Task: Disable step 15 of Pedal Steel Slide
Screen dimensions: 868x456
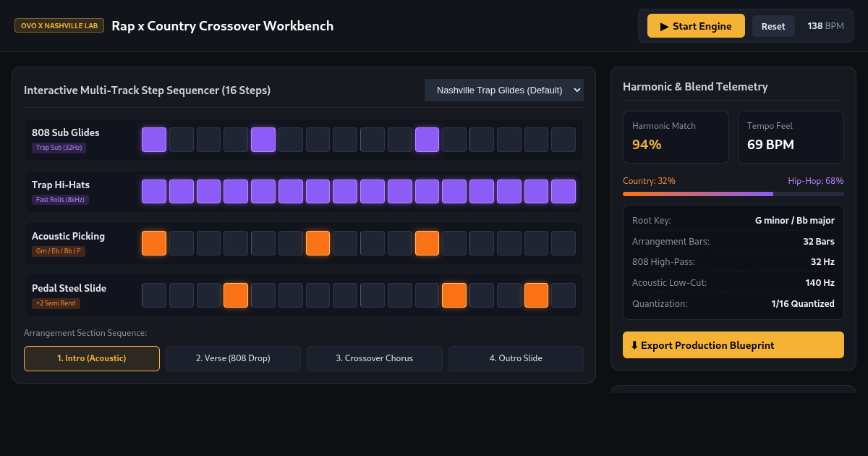Action: [537, 295]
